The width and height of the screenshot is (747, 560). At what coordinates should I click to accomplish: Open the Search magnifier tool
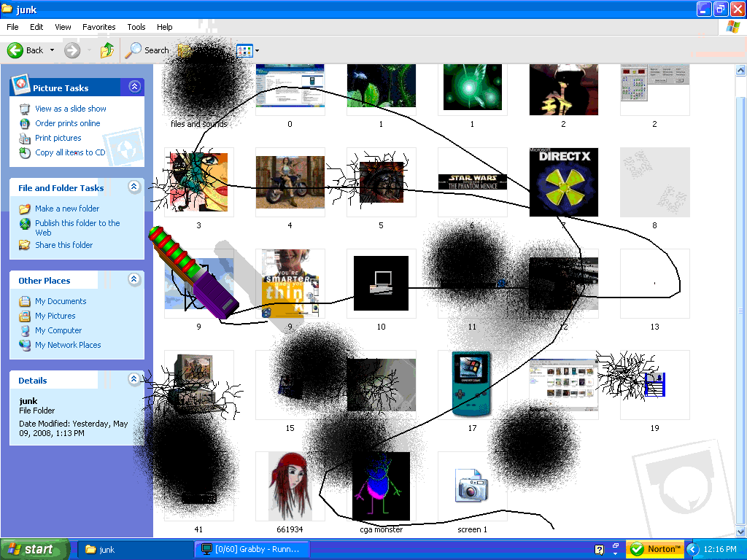pos(133,50)
